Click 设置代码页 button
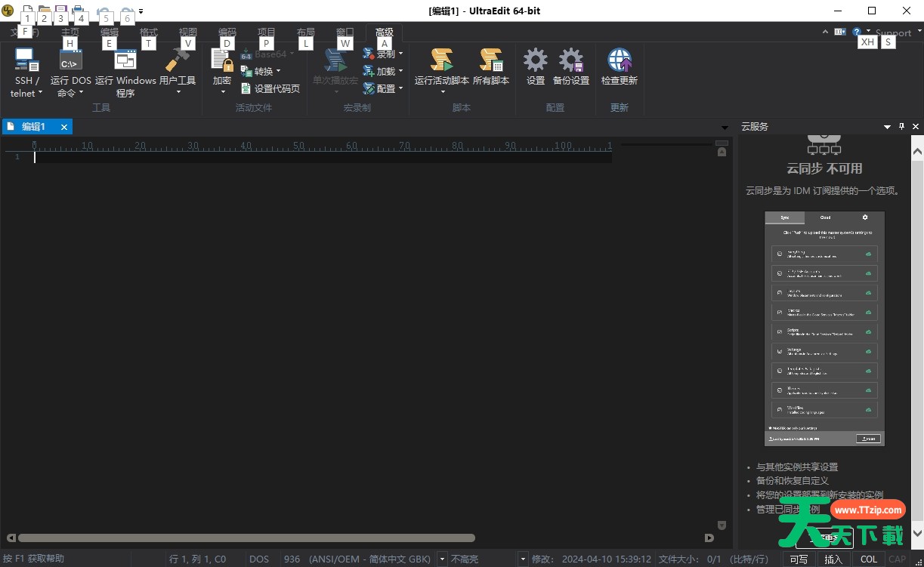Viewport: 924px width, 567px height. (270, 89)
